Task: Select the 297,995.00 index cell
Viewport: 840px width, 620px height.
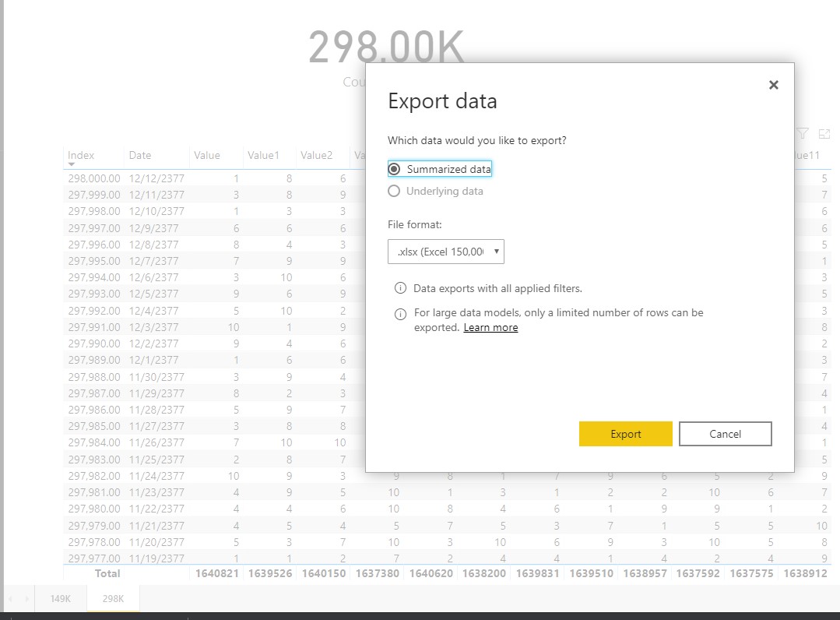Action: [94, 261]
